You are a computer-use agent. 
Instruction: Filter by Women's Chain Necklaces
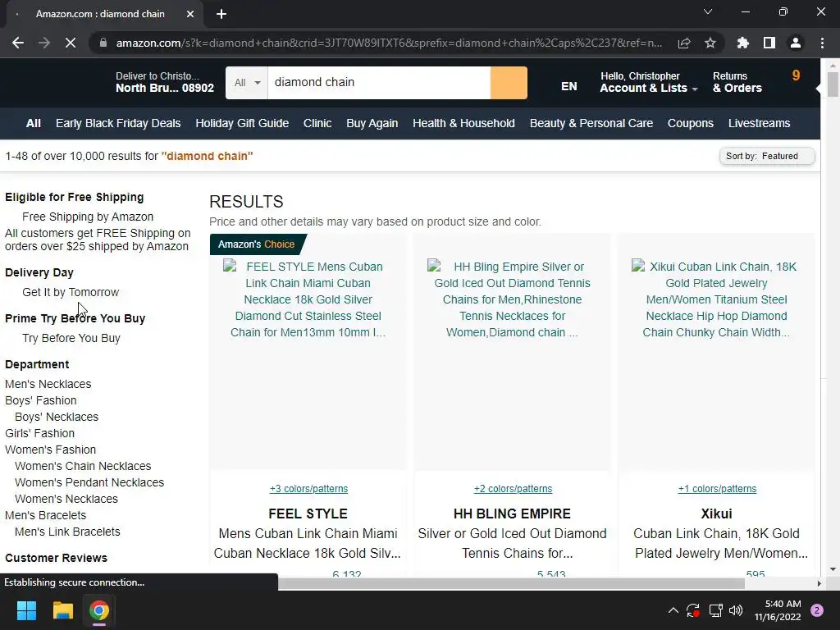83,466
